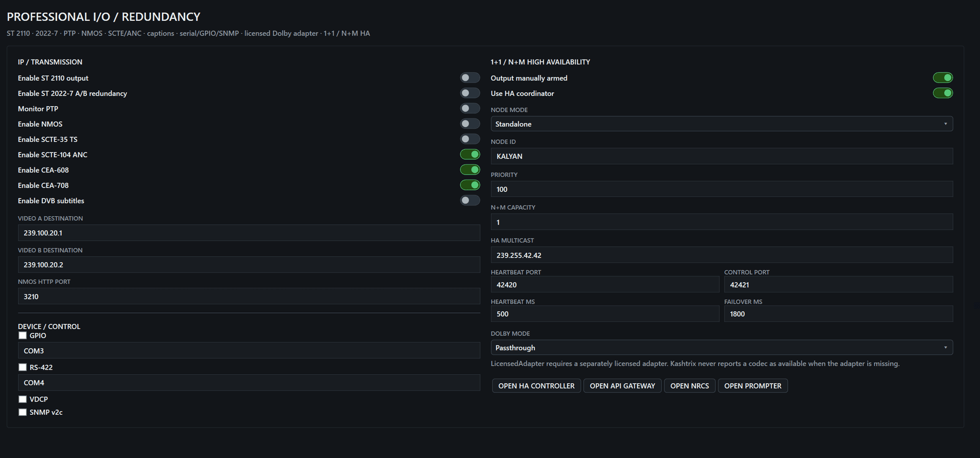Click the LicensedAdapter note text
The height and width of the screenshot is (458, 980).
(x=695, y=364)
